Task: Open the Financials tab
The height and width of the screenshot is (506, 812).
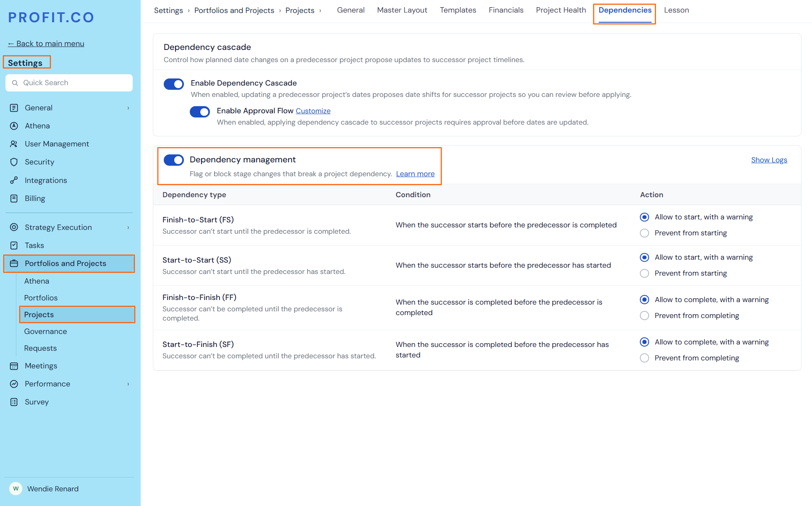Action: [x=506, y=10]
